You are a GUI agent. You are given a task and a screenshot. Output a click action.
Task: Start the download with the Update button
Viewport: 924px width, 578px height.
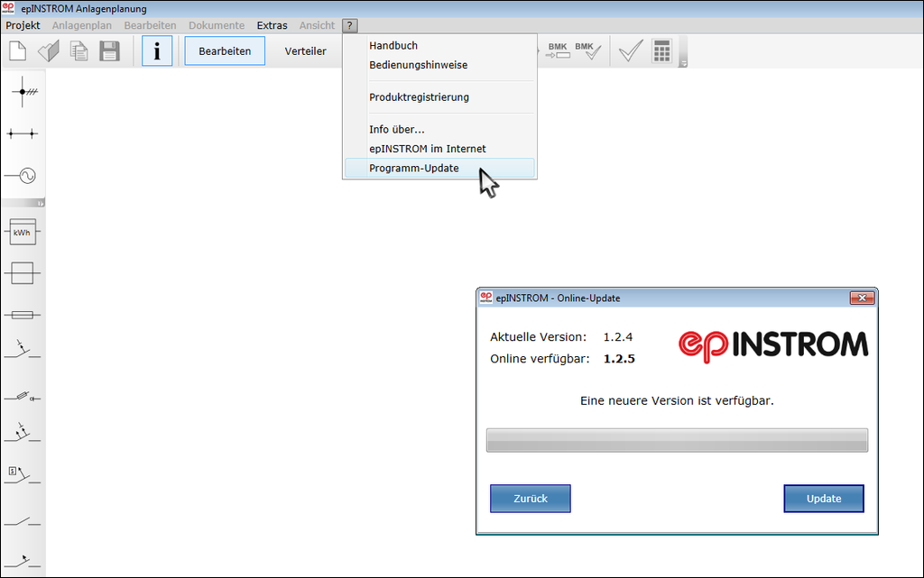824,499
